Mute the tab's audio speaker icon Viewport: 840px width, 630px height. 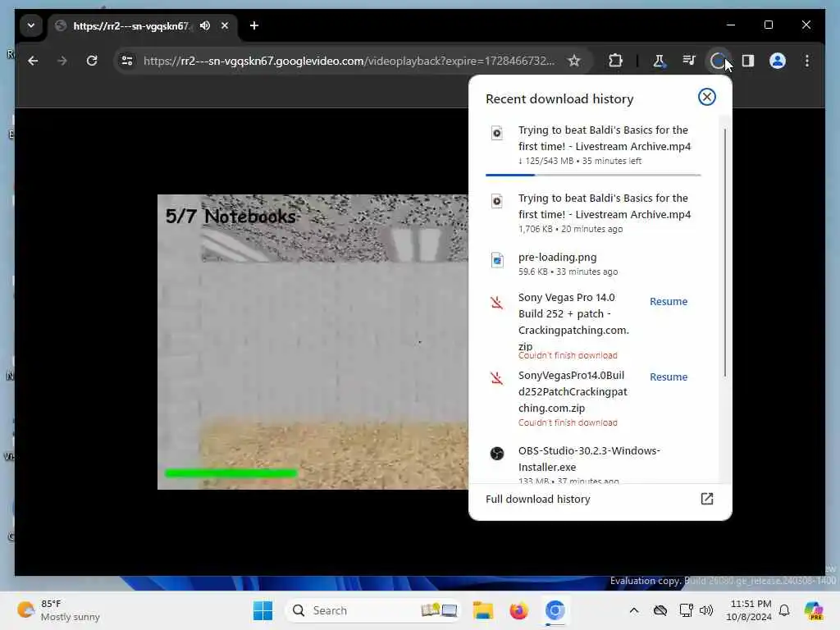click(x=205, y=25)
